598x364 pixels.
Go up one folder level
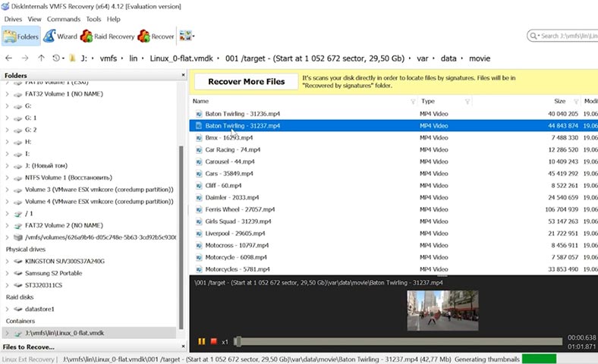42,58
